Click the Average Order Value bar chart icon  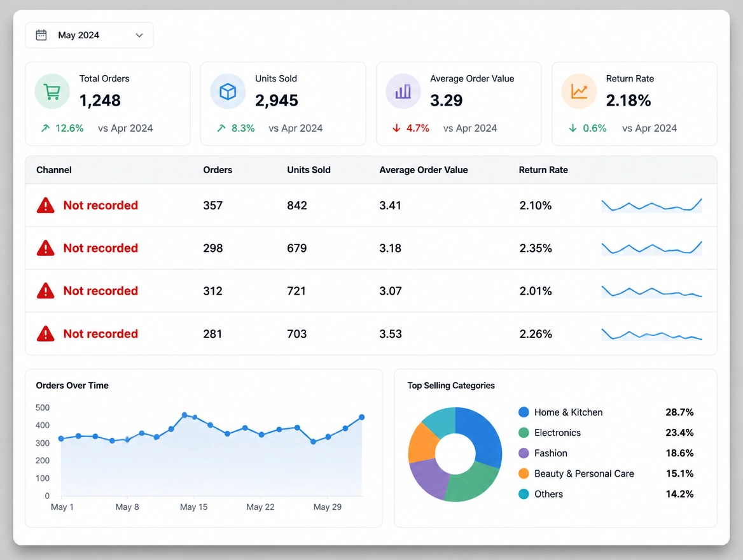coord(403,92)
